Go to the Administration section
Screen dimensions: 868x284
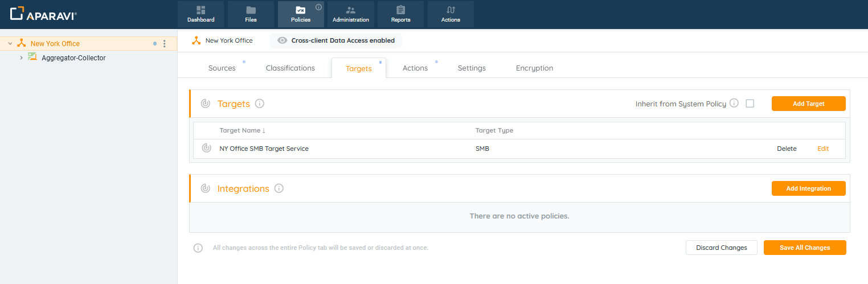(x=350, y=14)
